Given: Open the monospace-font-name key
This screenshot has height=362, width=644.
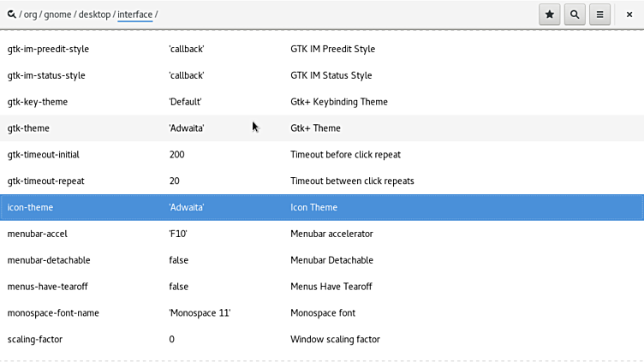Looking at the screenshot, I should pos(53,313).
